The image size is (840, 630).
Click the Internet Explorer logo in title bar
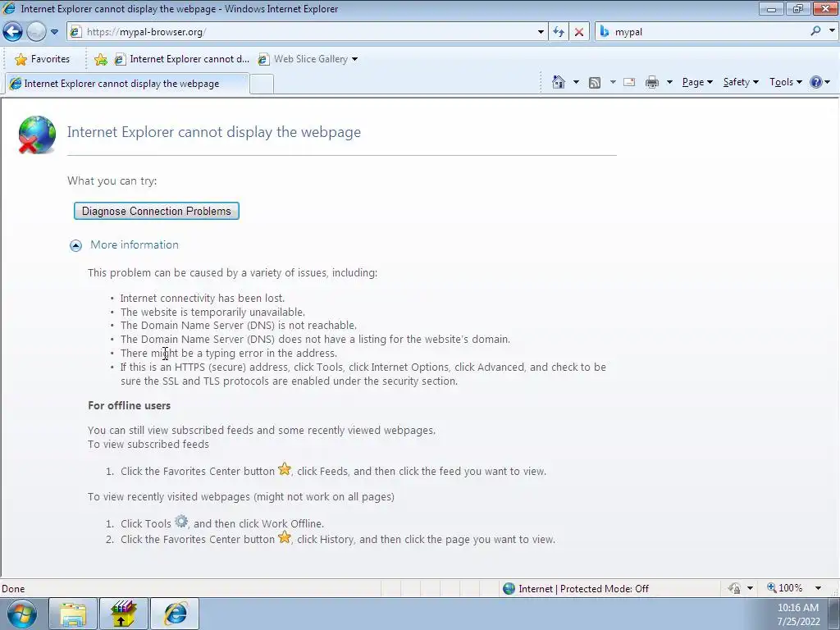9,8
